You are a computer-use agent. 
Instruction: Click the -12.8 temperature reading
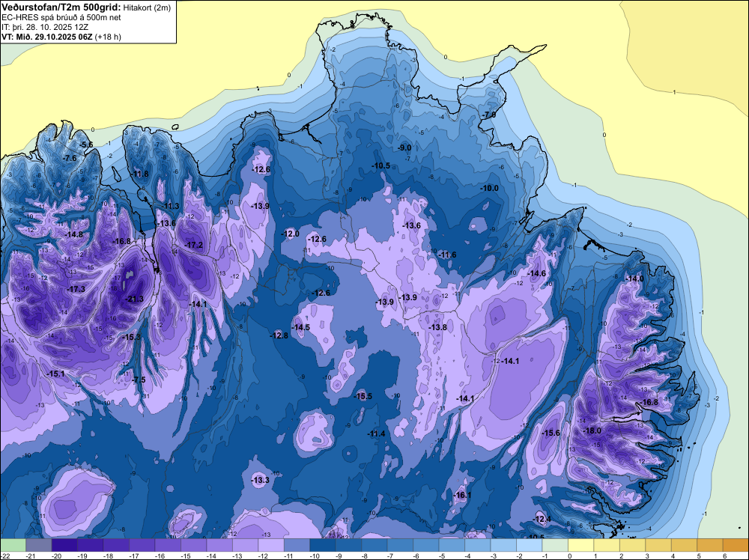[x=279, y=335]
